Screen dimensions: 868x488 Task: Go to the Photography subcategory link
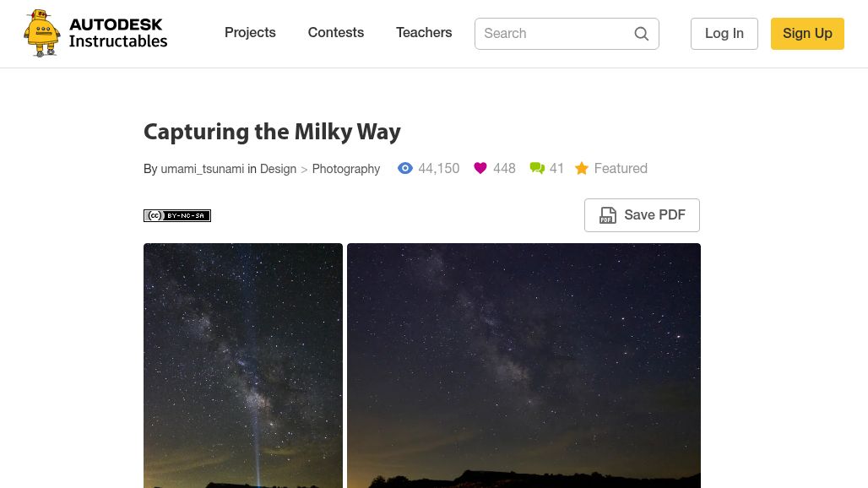346,169
